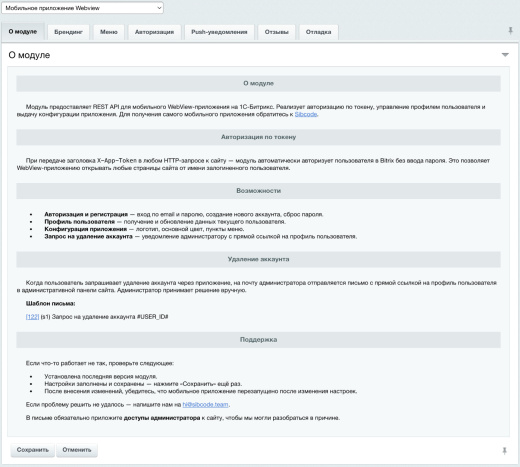Click the bold text Шаблон письма:
The width and height of the screenshot is (520, 467).
click(x=50, y=304)
